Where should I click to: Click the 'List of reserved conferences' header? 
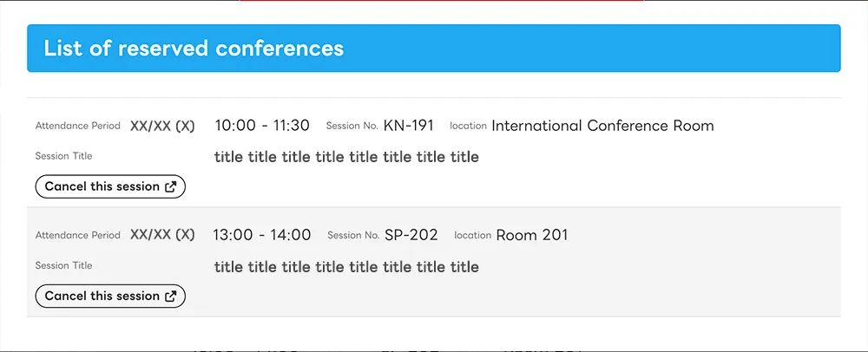pos(194,49)
